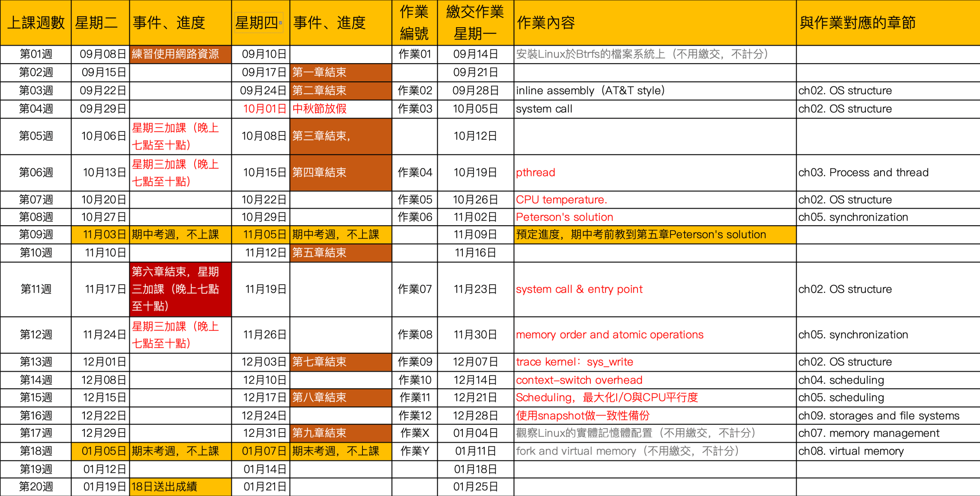The width and height of the screenshot is (980, 496).
Task: Click the trace kernel: sys_write cell
Action: point(574,362)
